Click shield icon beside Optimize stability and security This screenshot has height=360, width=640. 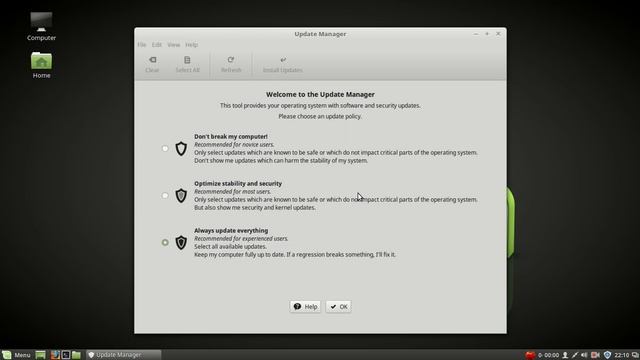tap(181, 196)
